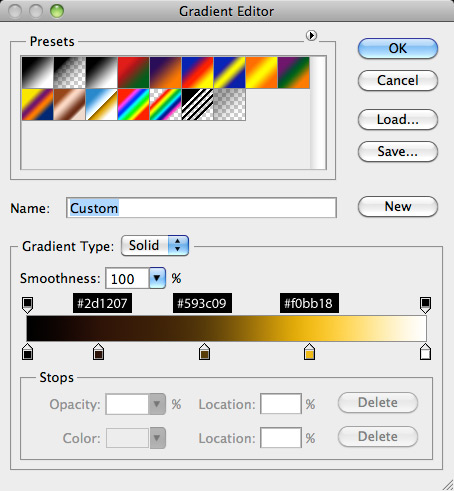
Task: Select the white color stop at right end
Action: tap(425, 352)
